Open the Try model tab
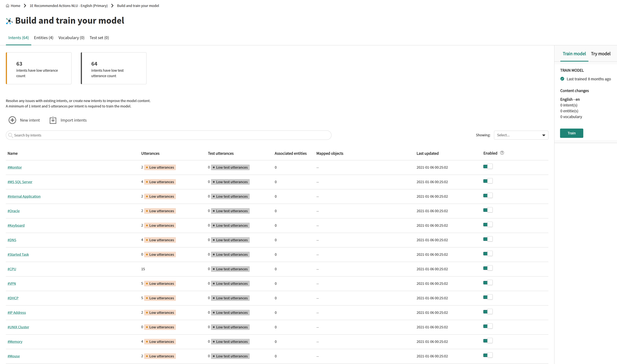 (x=600, y=54)
